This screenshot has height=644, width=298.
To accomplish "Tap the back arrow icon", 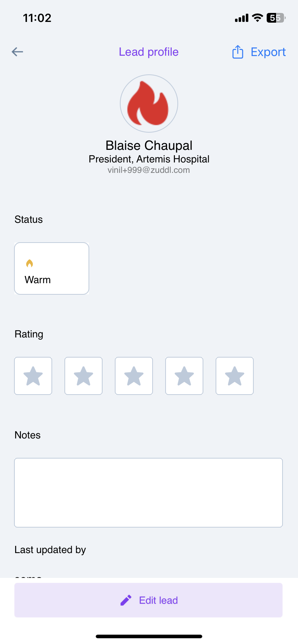I will (17, 52).
